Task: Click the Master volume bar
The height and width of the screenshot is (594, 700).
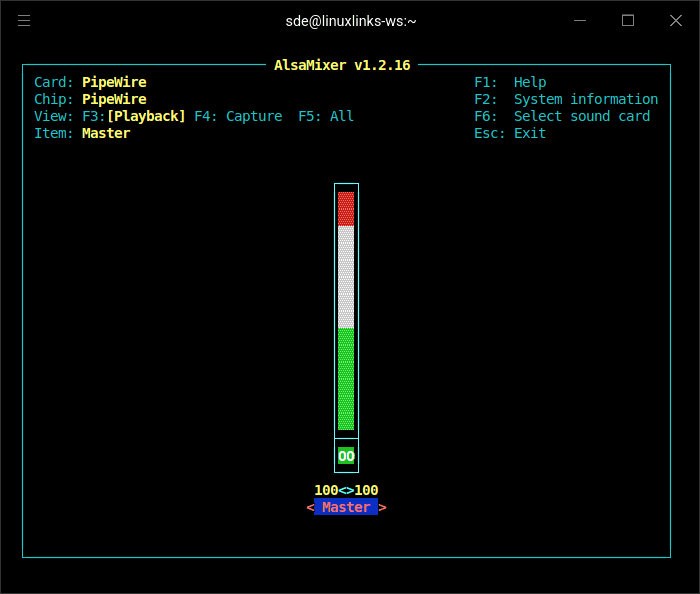Action: coord(346,311)
